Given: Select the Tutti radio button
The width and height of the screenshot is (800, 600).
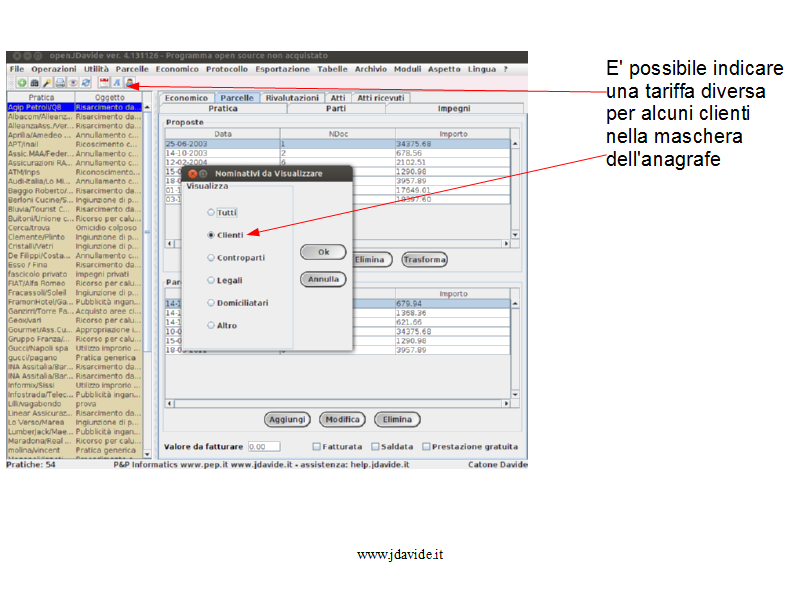Looking at the screenshot, I should click(211, 212).
